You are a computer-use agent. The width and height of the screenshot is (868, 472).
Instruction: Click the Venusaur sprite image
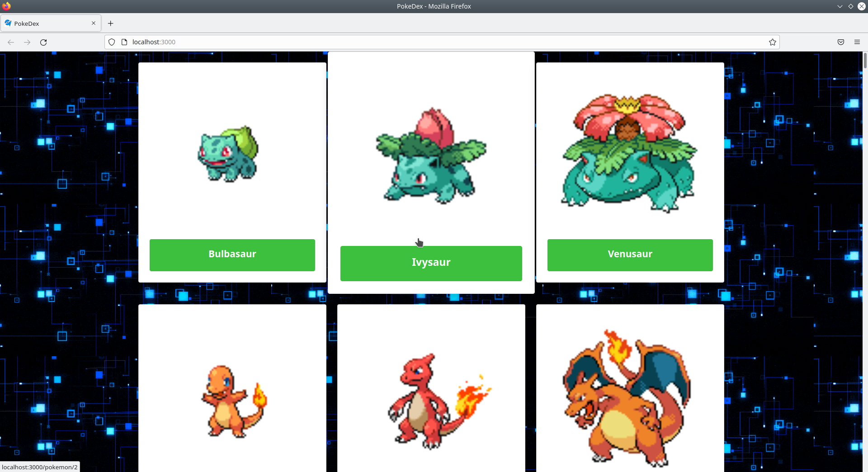tap(629, 153)
